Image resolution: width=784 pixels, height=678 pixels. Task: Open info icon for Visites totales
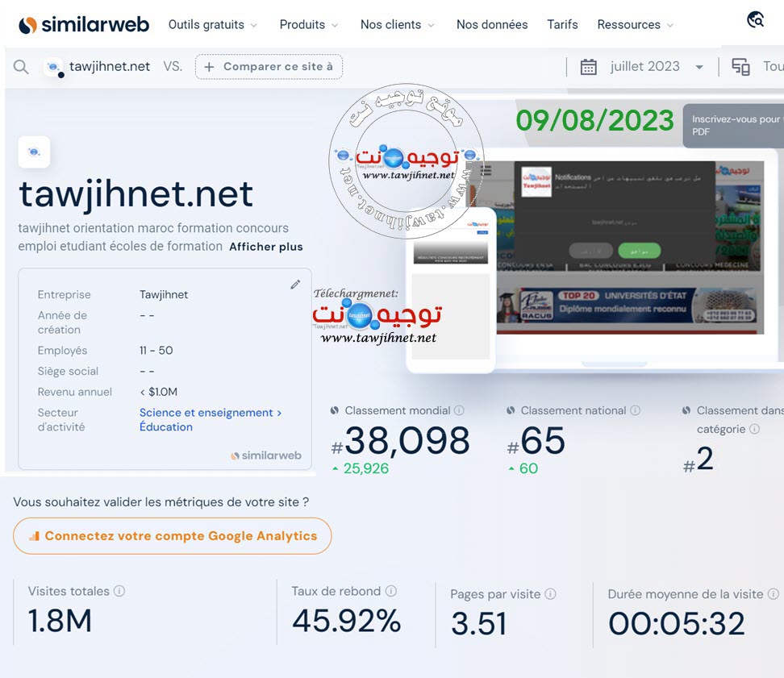coord(119,591)
